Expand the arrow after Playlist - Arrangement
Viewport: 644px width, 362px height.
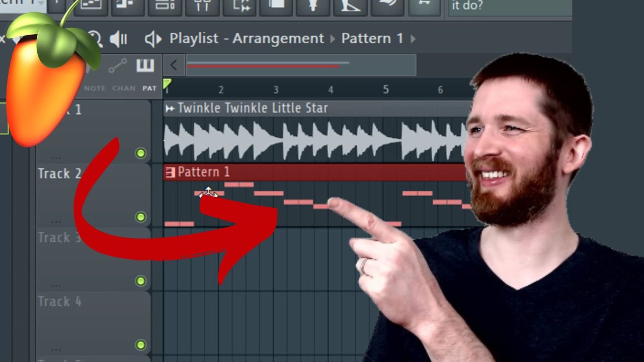point(332,39)
